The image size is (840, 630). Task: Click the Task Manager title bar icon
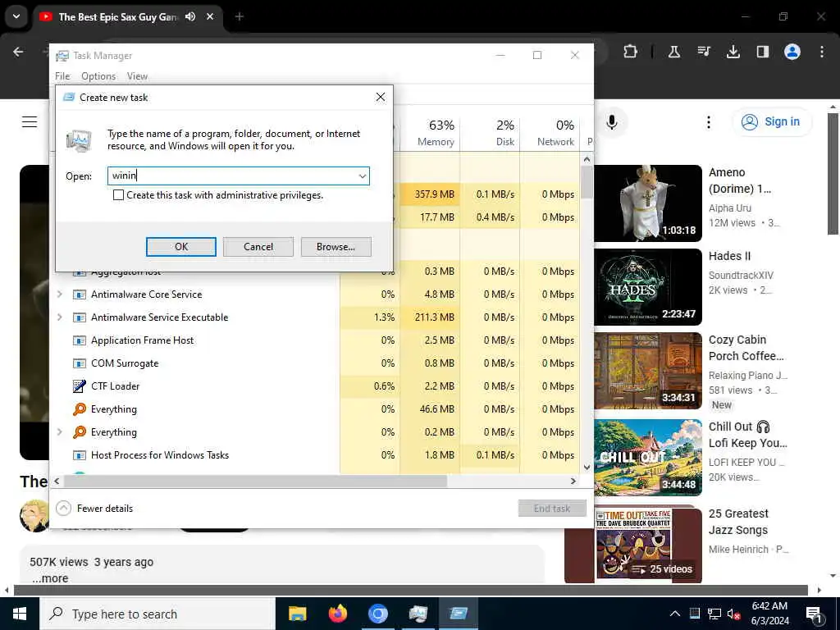62,56
